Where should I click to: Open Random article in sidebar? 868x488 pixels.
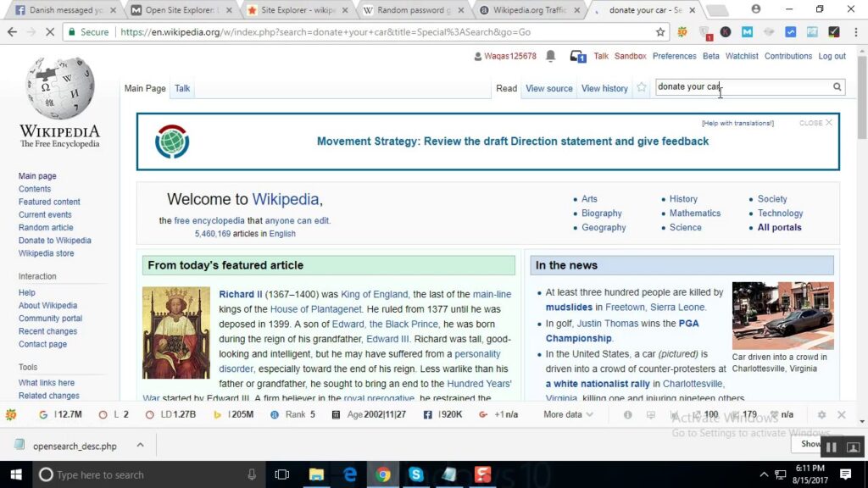pos(46,227)
